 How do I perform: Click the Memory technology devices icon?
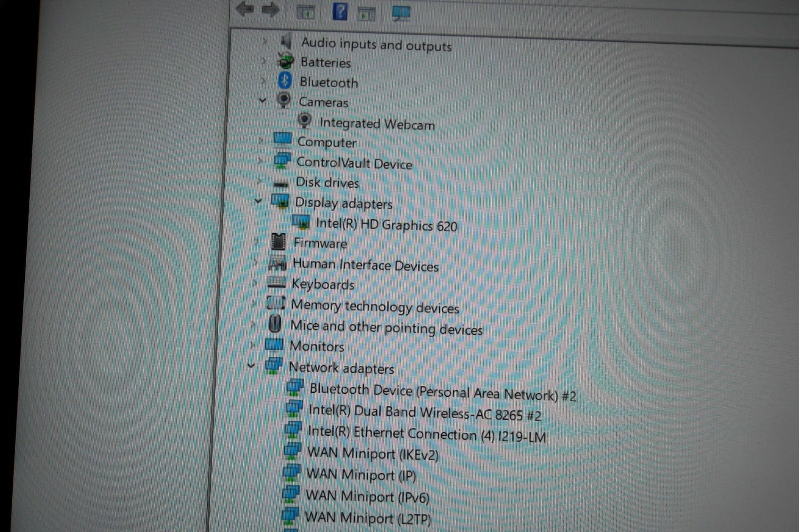(x=276, y=303)
